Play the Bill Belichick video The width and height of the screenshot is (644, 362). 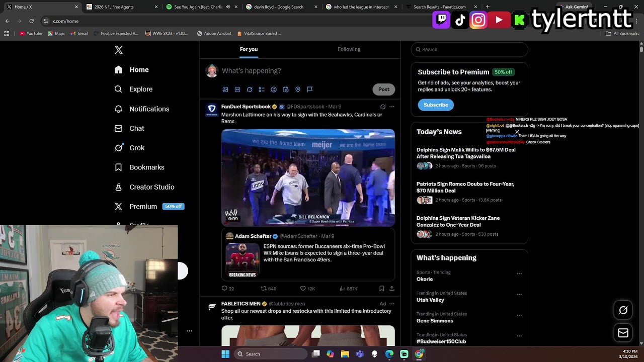pyautogui.click(x=308, y=177)
